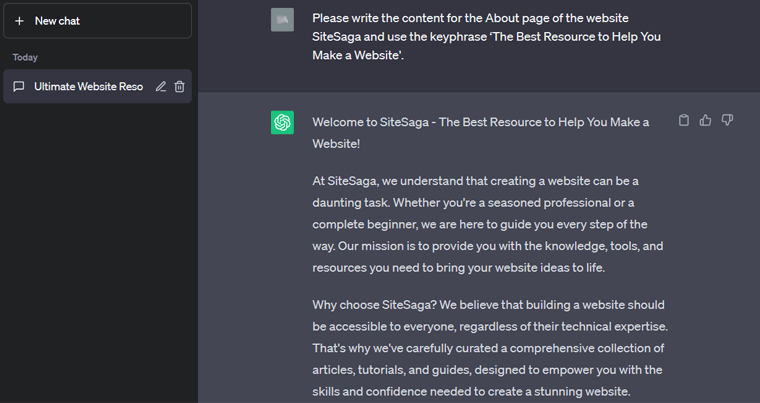This screenshot has height=403, width=760.
Task: Click the plus icon beside New chat
Action: 19,21
